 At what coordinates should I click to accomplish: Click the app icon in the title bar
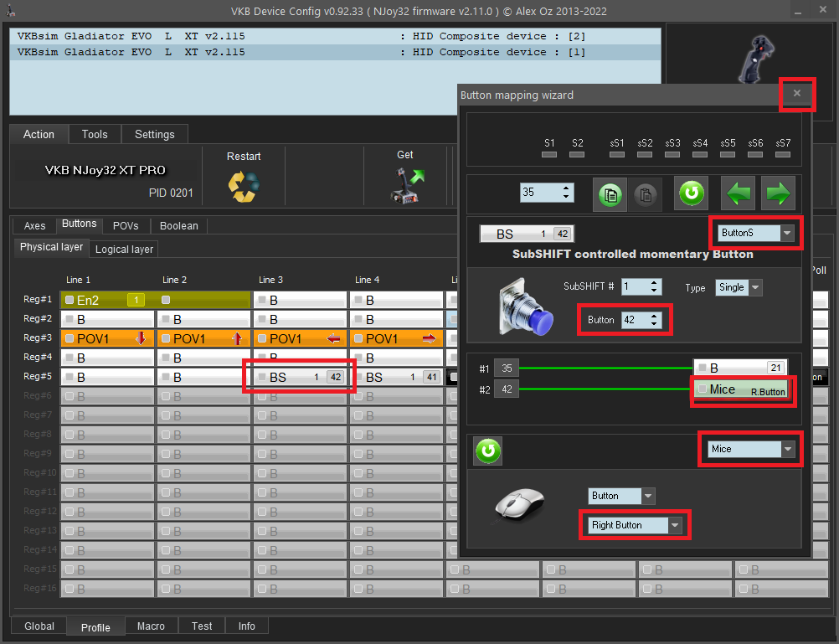pyautogui.click(x=11, y=11)
